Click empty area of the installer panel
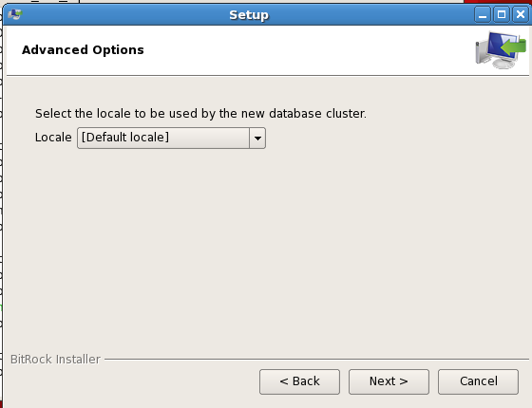This screenshot has height=408, width=532. point(265,244)
